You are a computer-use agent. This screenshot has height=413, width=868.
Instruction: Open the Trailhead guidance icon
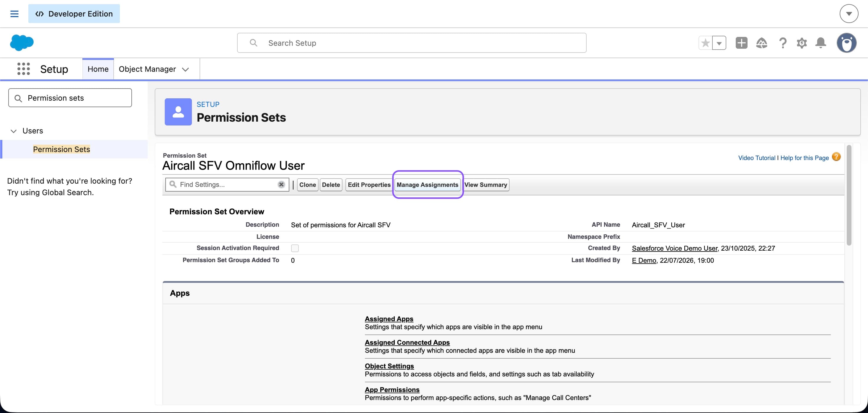pos(761,43)
